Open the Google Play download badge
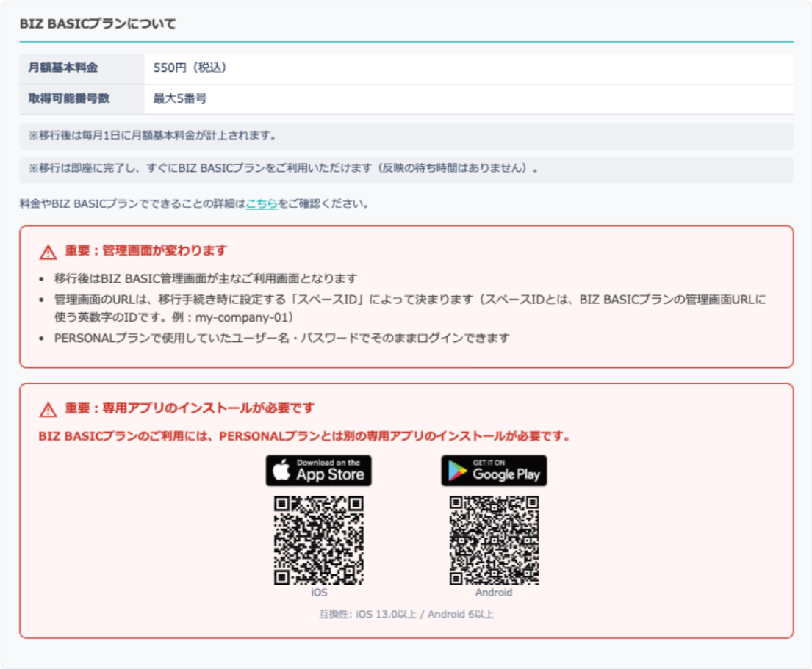 click(x=494, y=471)
